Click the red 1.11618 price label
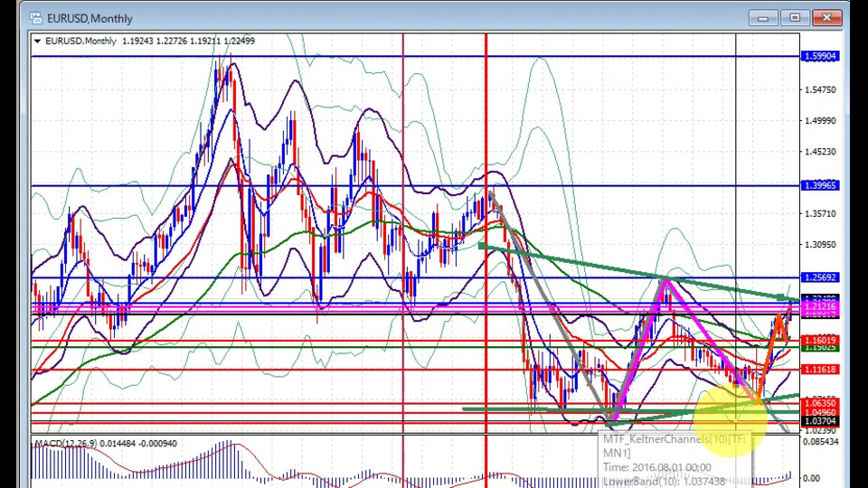The width and height of the screenshot is (868, 488). pyautogui.click(x=820, y=370)
